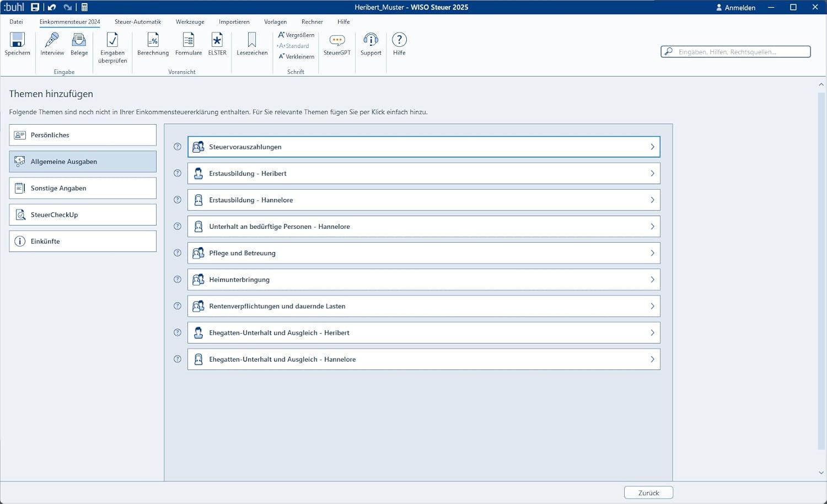This screenshot has height=504, width=827.
Task: Click help icon beside Heimunterbringung
Action: (178, 279)
